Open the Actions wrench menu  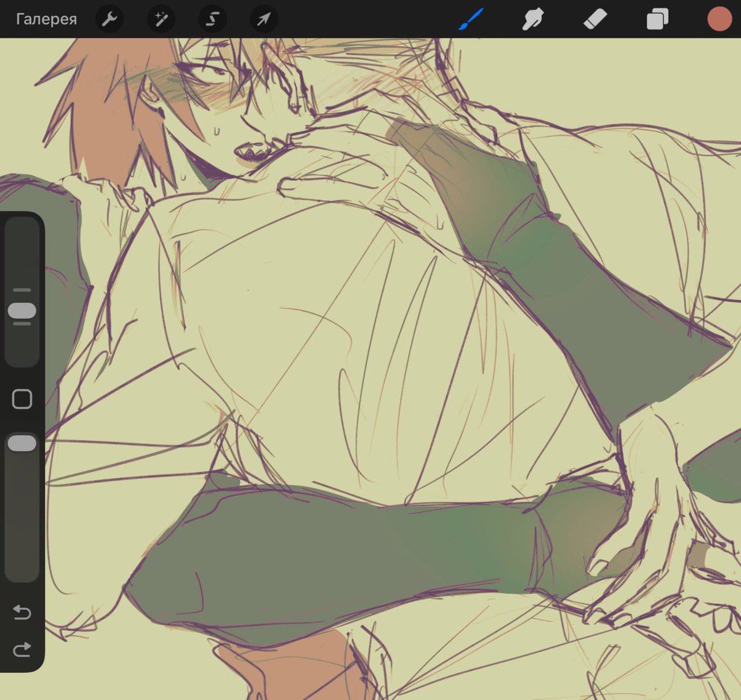[110, 19]
